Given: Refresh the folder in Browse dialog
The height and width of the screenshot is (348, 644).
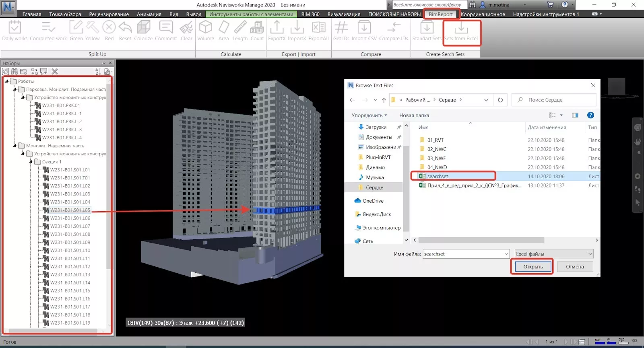Looking at the screenshot, I should click(500, 100).
